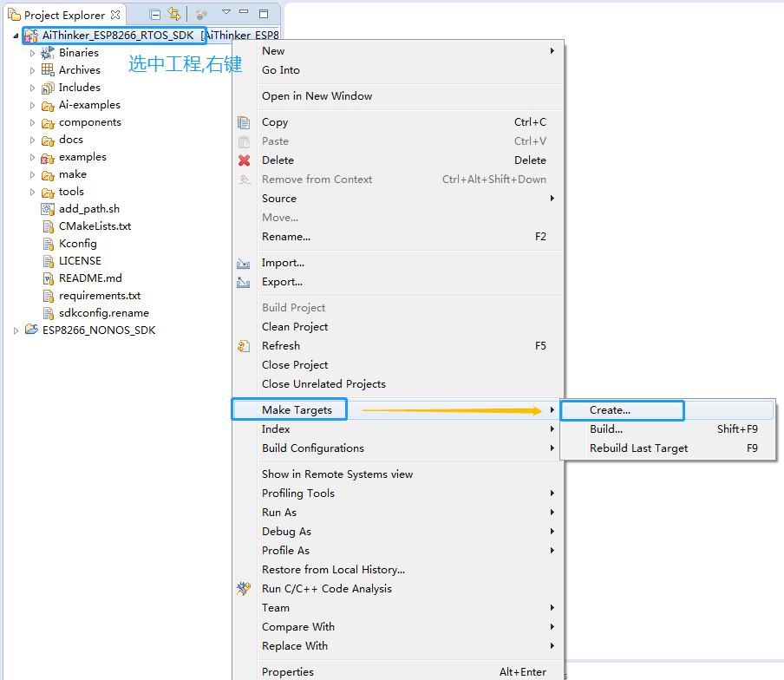Click the Ai-examples folder icon
The width and height of the screenshot is (784, 680).
click(x=48, y=106)
